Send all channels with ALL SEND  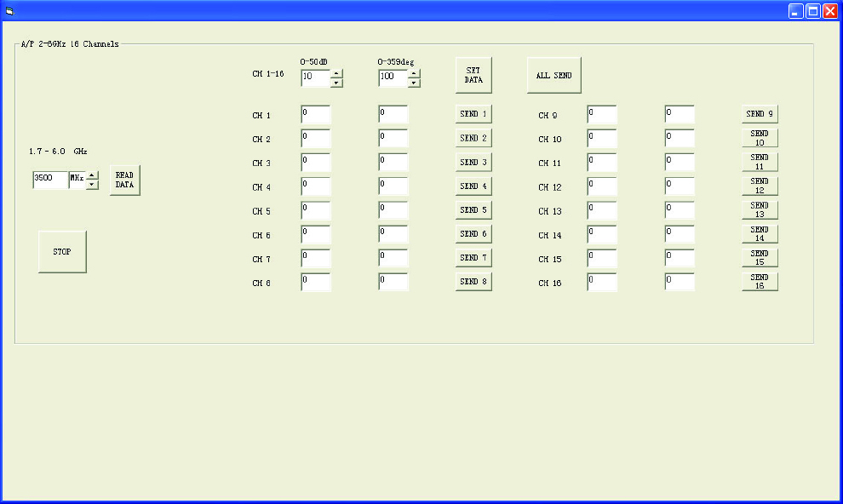554,75
